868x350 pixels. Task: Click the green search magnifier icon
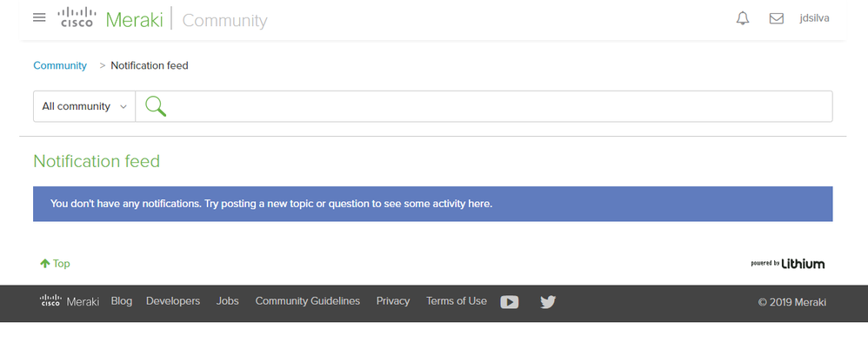coord(156,105)
